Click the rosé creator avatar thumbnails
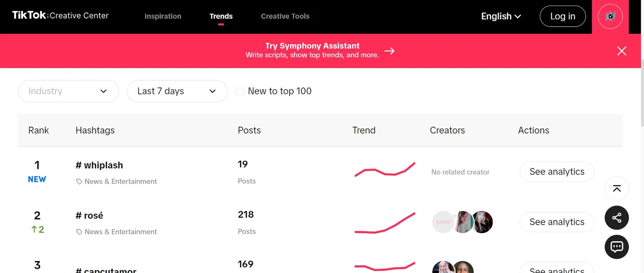 click(462, 222)
